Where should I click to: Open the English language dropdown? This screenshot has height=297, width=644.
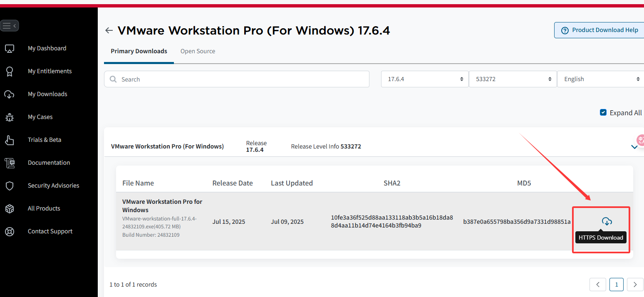(601, 79)
